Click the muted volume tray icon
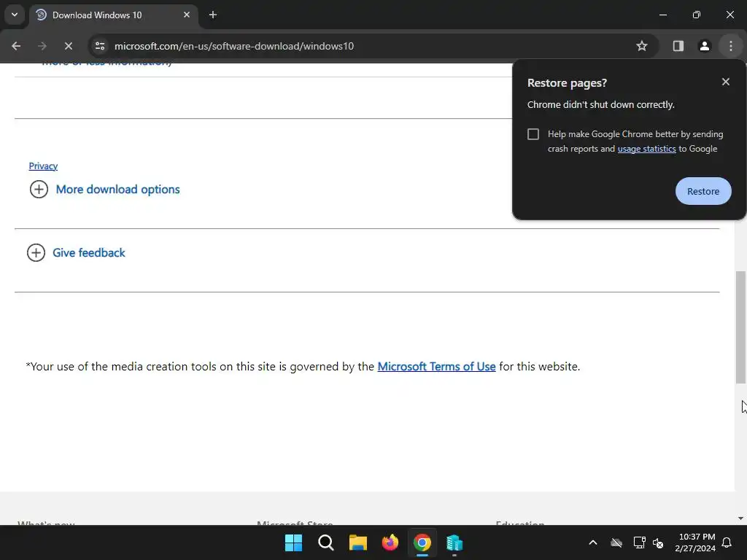Viewport: 747px width, 560px height. click(x=659, y=542)
